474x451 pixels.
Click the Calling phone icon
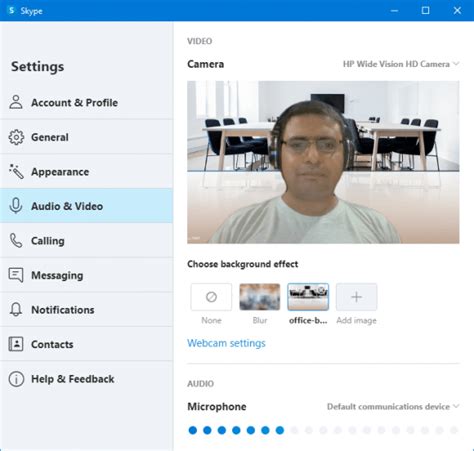pos(16,240)
